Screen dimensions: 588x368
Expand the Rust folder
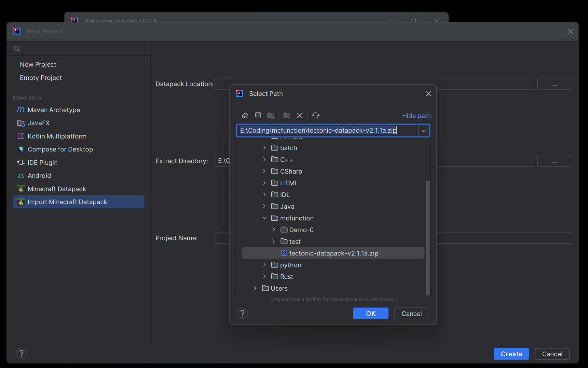pos(264,277)
